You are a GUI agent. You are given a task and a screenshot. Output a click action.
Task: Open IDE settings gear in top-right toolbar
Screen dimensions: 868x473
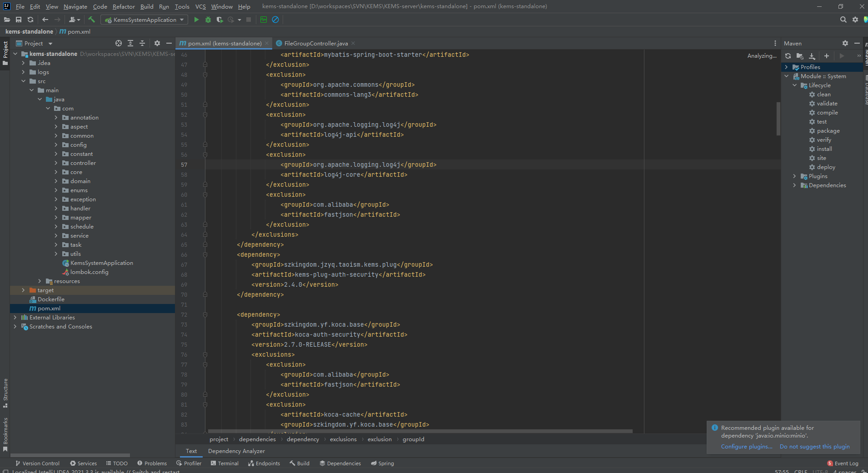855,20
